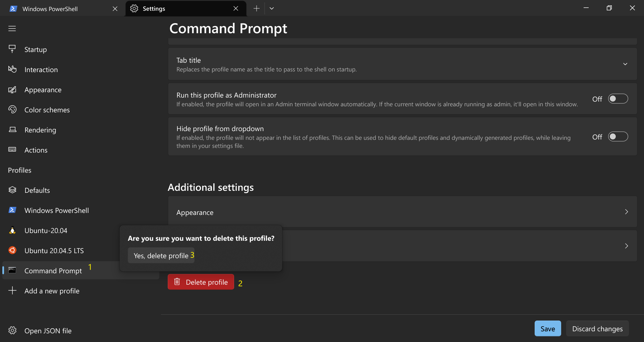Click Discard changes
The width and height of the screenshot is (644, 342).
click(x=597, y=329)
